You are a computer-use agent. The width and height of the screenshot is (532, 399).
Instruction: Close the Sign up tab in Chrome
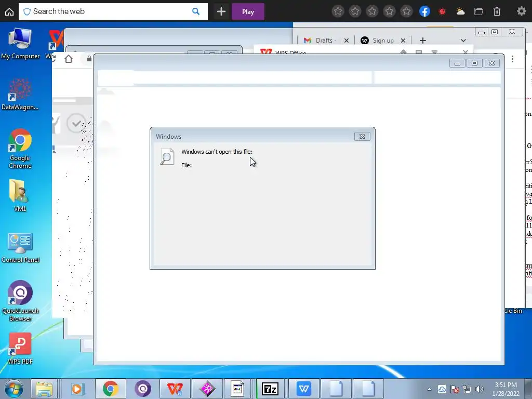click(403, 41)
